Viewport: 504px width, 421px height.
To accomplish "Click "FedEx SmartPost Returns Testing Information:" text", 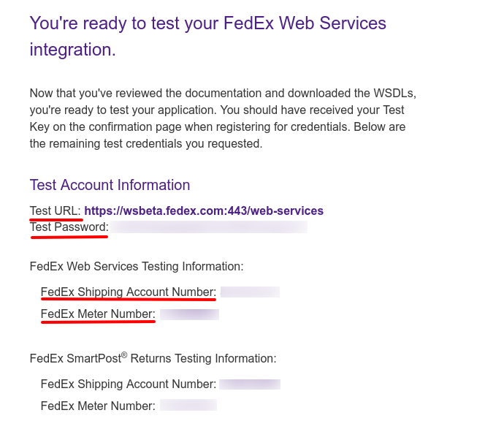I will click(x=153, y=359).
